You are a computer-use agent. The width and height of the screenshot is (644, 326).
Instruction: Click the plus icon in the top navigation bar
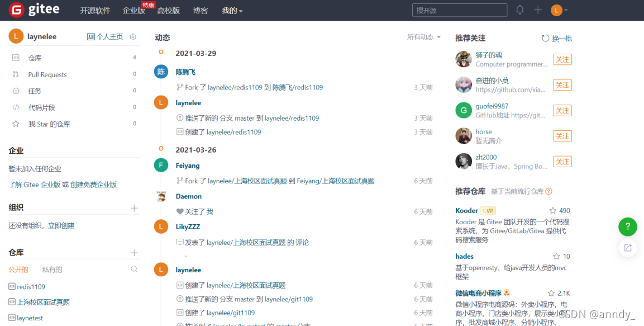[537, 10]
